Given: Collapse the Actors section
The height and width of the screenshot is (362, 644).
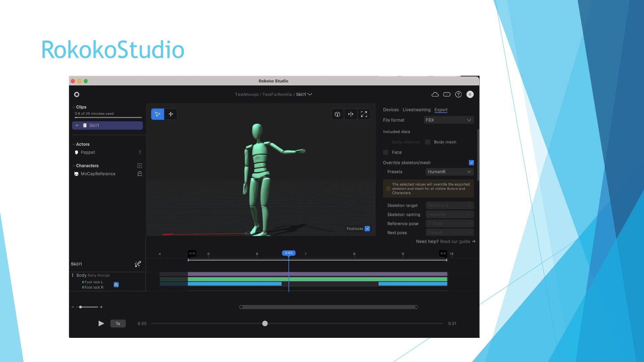Looking at the screenshot, I should pos(74,144).
